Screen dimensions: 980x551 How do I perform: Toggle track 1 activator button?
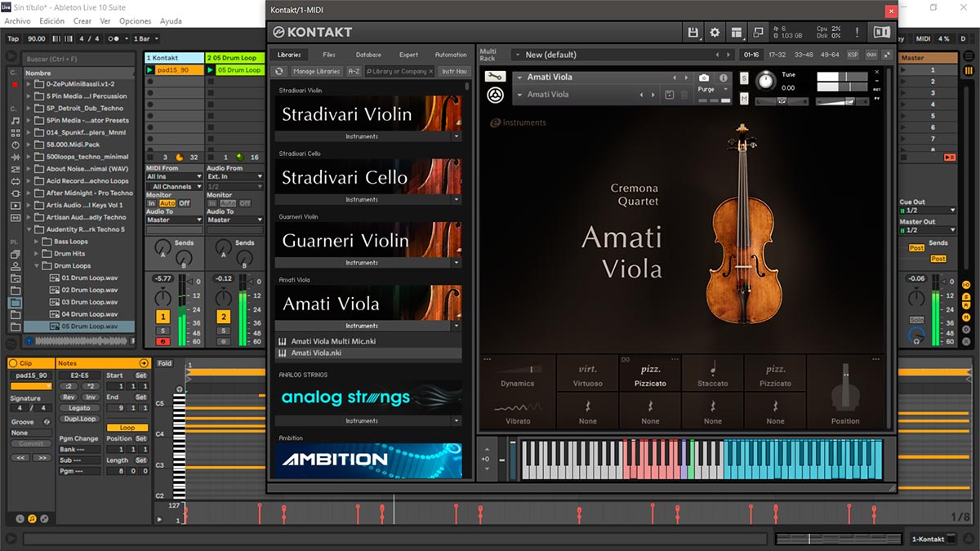(163, 317)
